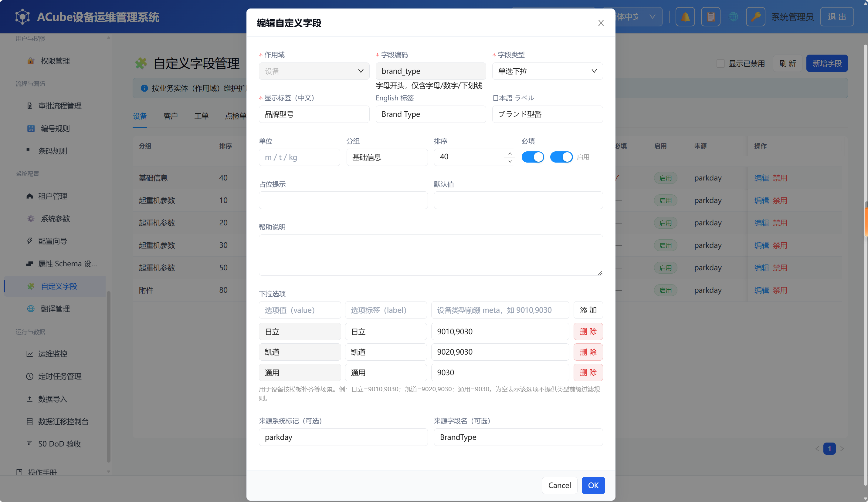This screenshot has width=868, height=502.
Task: Click the 新增字段 button
Action: click(827, 63)
